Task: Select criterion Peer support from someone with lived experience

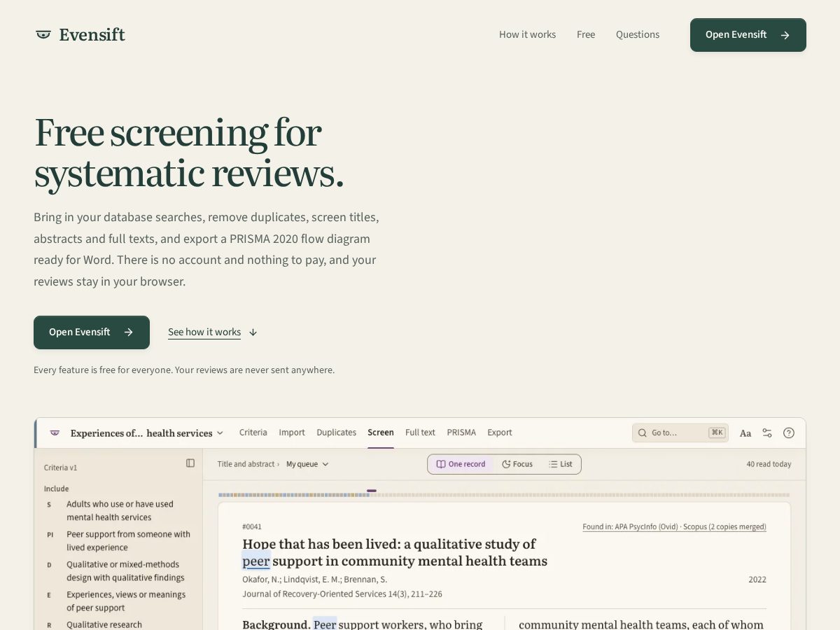Action: pyautogui.click(x=120, y=541)
